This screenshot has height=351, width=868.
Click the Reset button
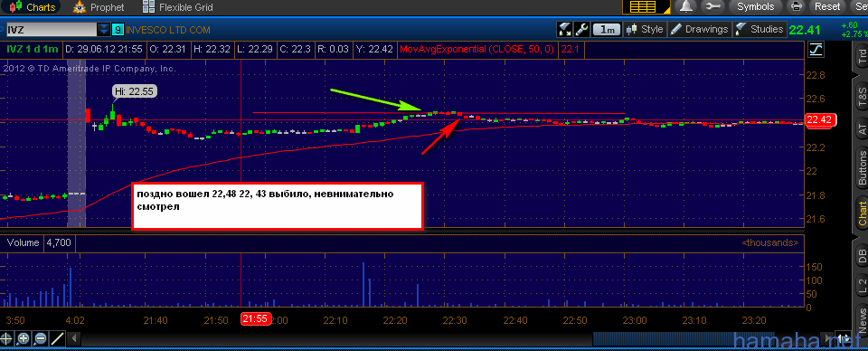[x=827, y=6]
